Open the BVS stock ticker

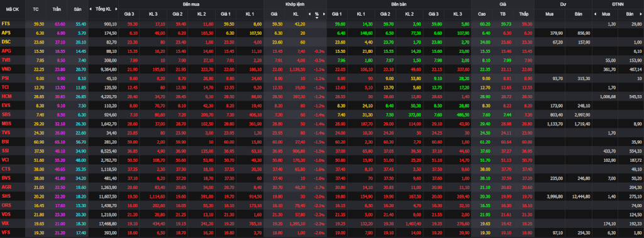[6, 178]
